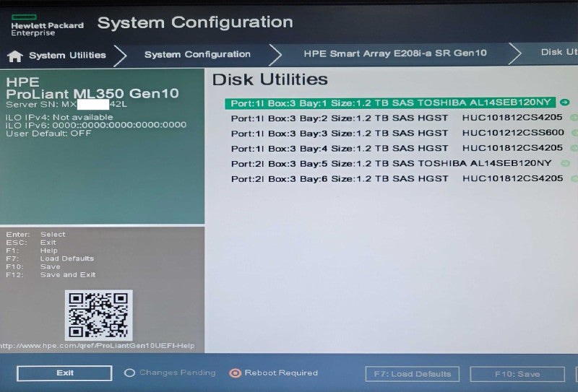Click the arrow icon on Bay:5 row
This screenshot has width=578, height=392.
(x=565, y=163)
